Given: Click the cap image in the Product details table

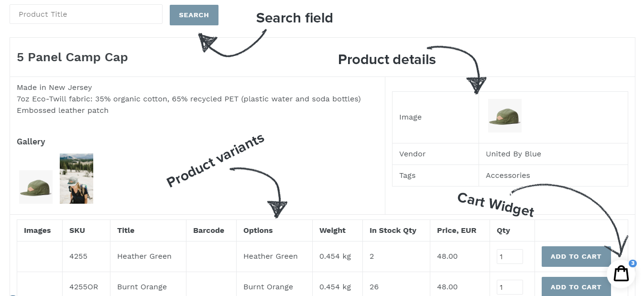Looking at the screenshot, I should click(x=504, y=115).
